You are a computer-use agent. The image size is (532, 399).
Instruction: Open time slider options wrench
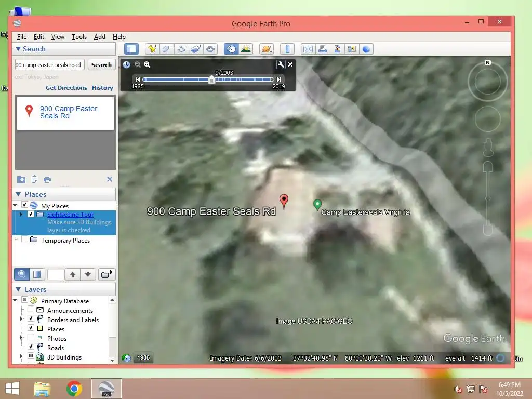tap(281, 64)
